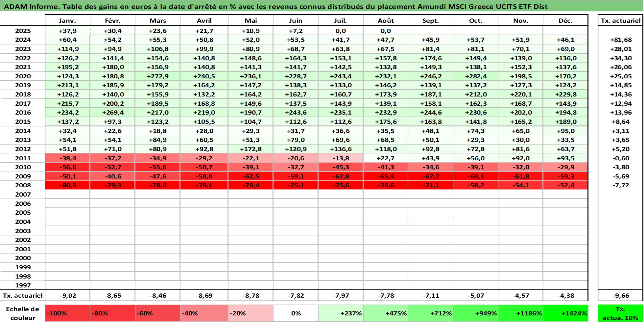
Task: Click the Tx. actuariel column header at right
Action: (x=621, y=20)
